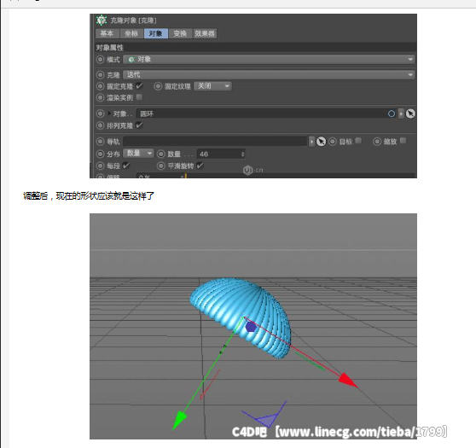
Task: Click the keyframe dot beside 每段
Action: (100, 166)
